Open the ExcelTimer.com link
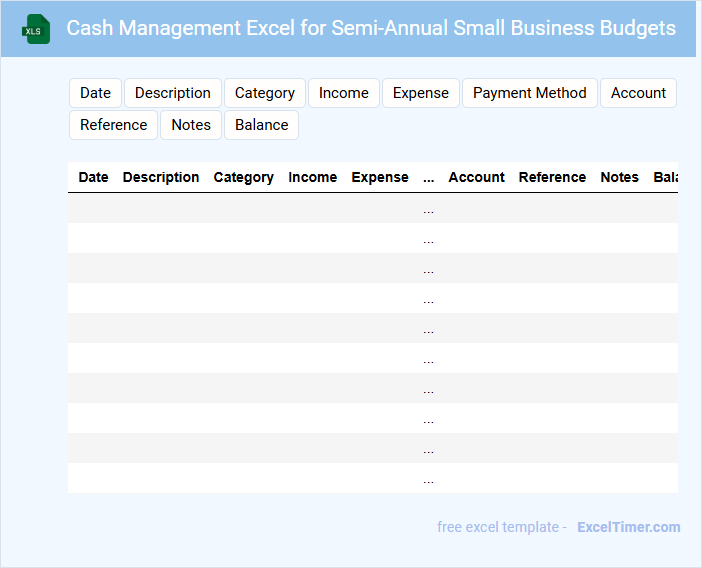The height and width of the screenshot is (568, 702). (x=628, y=527)
